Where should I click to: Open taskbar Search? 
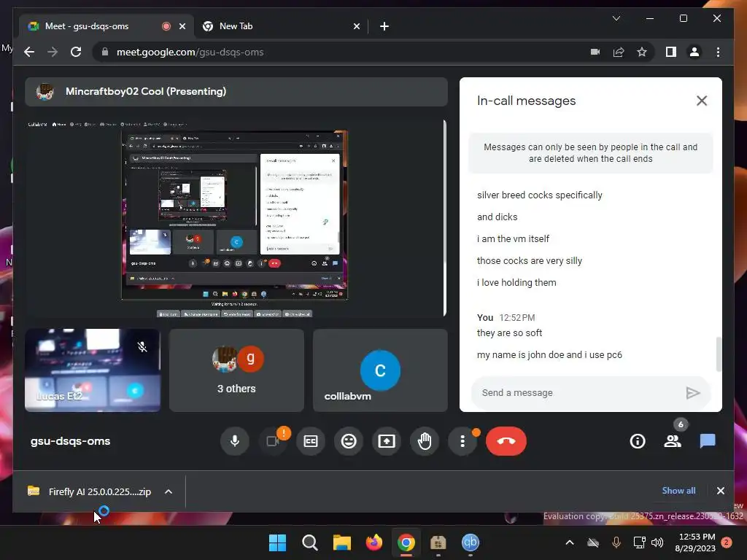click(x=309, y=542)
